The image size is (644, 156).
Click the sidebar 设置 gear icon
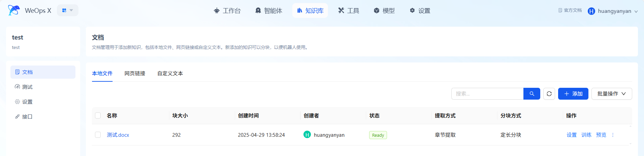pos(17,102)
